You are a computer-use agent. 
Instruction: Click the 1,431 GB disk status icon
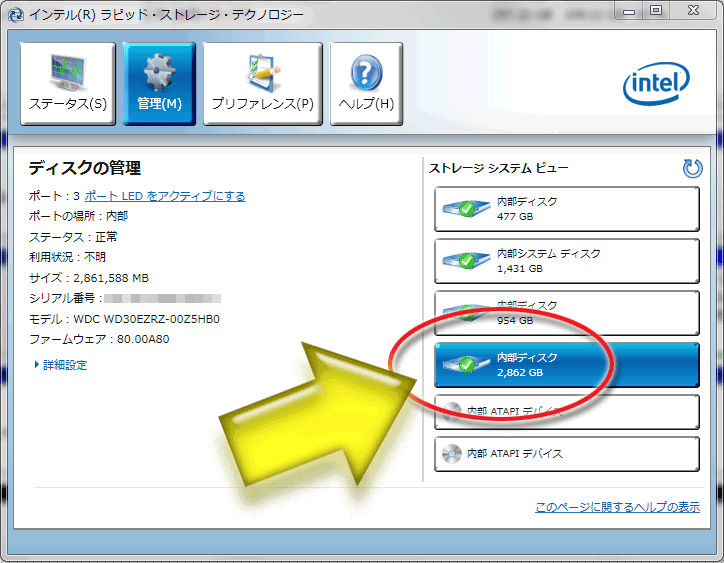(x=466, y=261)
